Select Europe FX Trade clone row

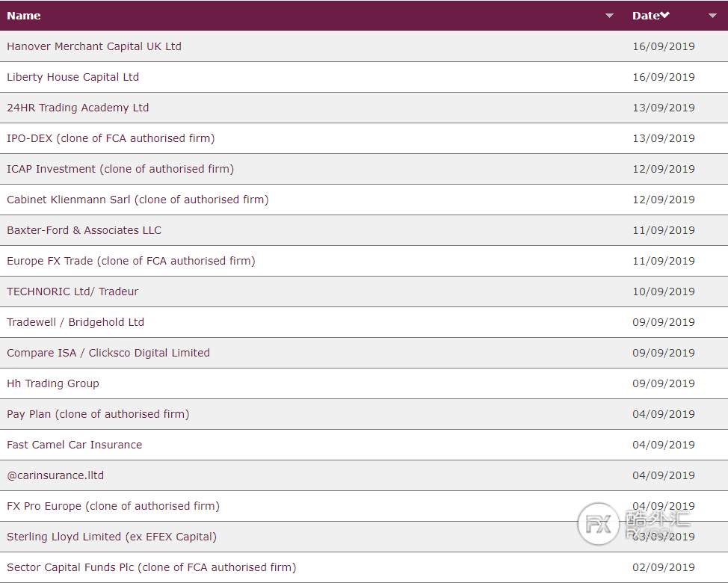[364, 261]
